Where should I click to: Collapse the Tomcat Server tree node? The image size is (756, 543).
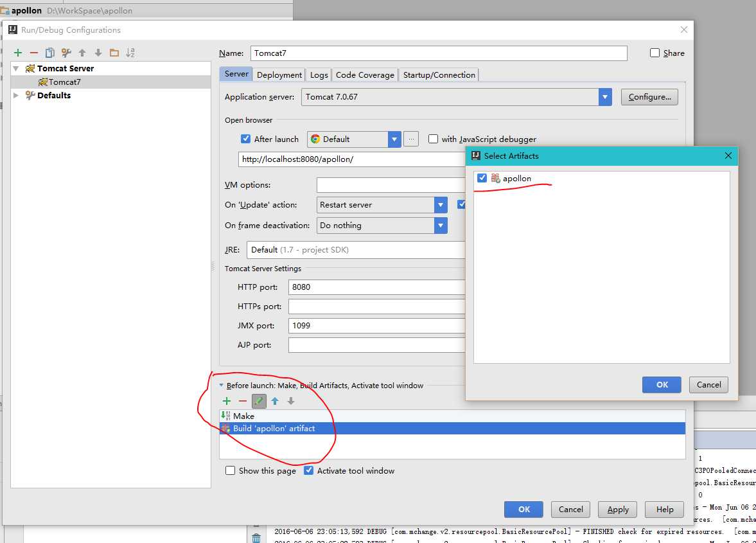click(x=16, y=69)
